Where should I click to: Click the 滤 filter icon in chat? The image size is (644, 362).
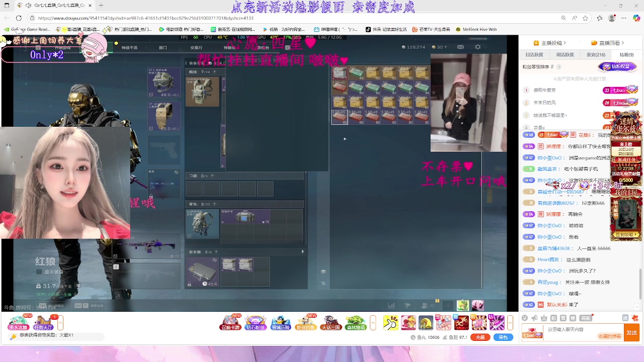(x=625, y=318)
